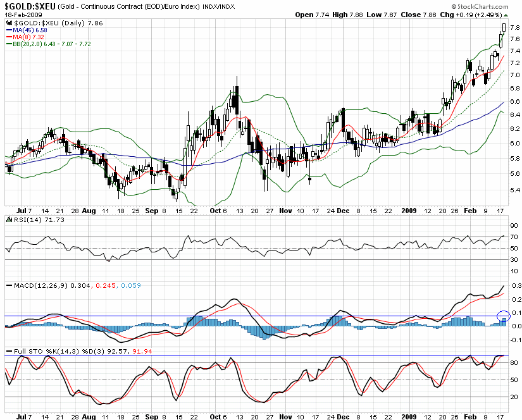The image size is (522, 420).
Task: Click the Full STO %D value 91.94
Action: [142, 352]
